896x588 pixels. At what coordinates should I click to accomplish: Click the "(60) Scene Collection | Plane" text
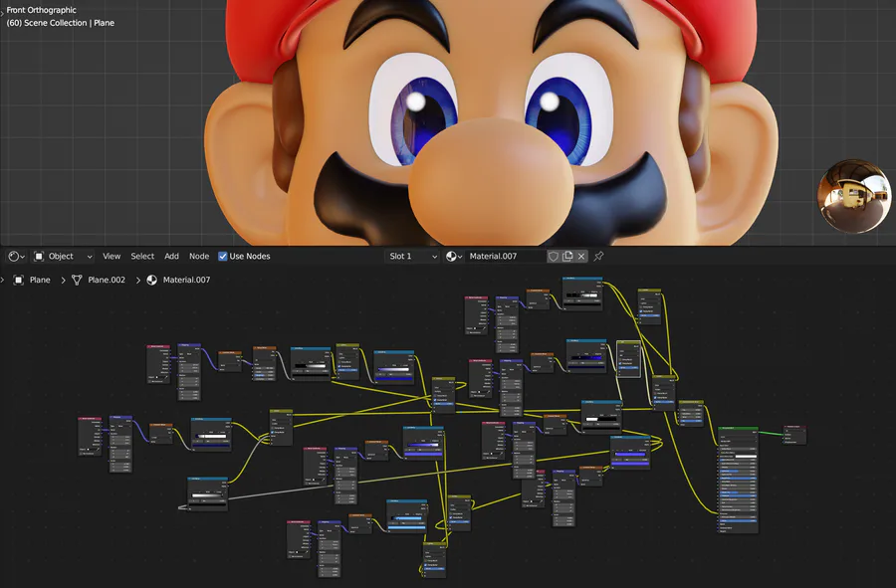point(60,23)
